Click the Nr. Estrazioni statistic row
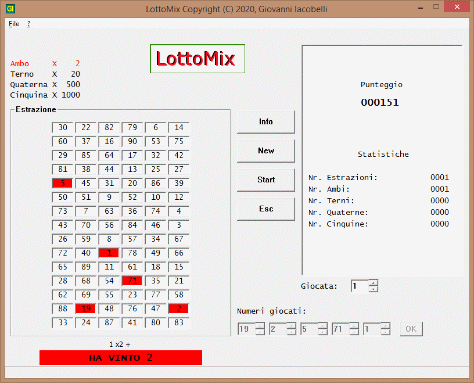Screen dimensions: 474x383 click(x=379, y=177)
